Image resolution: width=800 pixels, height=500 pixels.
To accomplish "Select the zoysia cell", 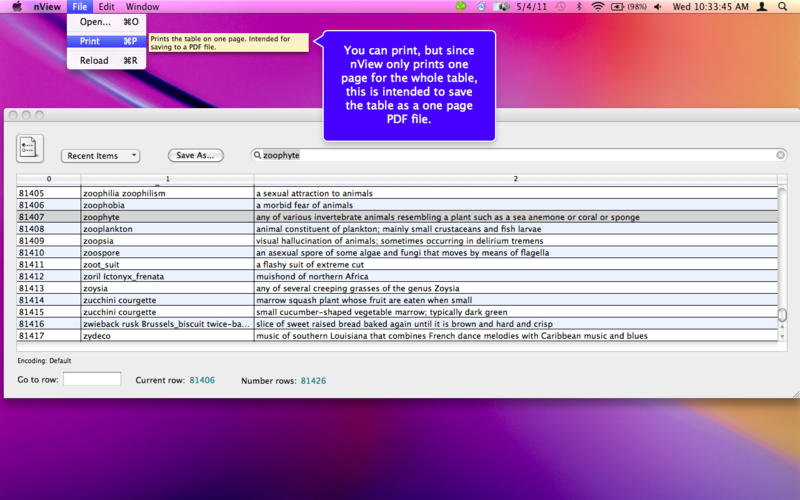I will 167,288.
